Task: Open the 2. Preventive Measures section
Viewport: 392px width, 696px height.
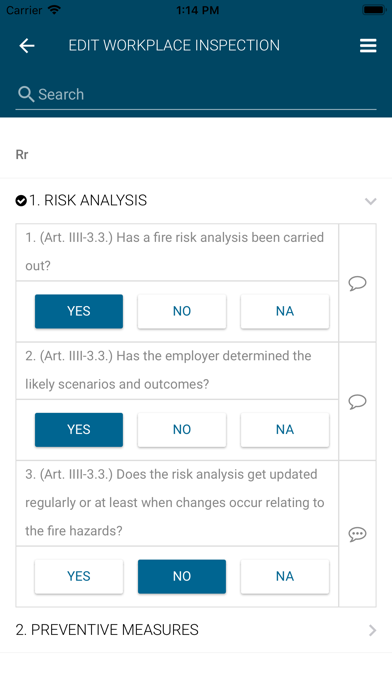Action: point(196,630)
